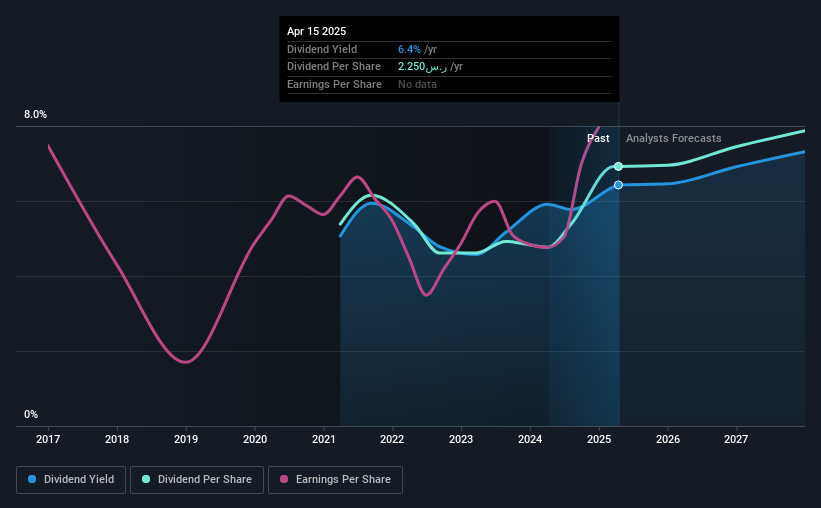Click the 2020 x-axis label
The height and width of the screenshot is (508, 821).
[x=255, y=439]
